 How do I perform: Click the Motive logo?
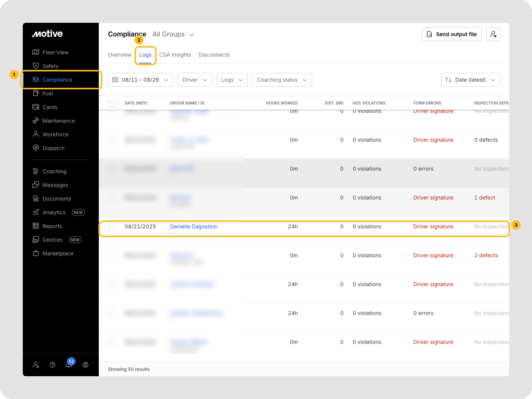pyautogui.click(x=47, y=34)
